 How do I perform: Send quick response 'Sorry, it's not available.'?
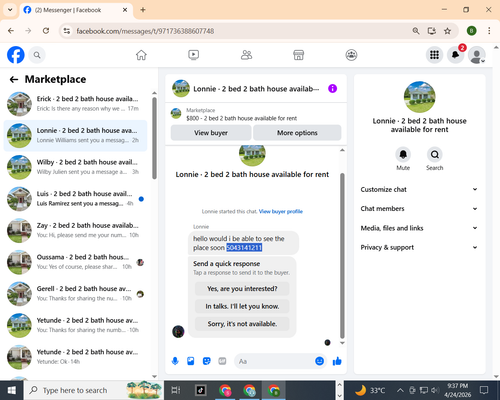tap(242, 324)
